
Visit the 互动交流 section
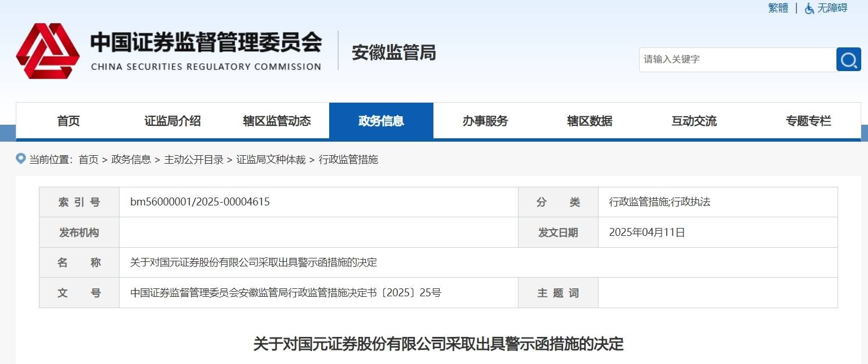tap(694, 121)
